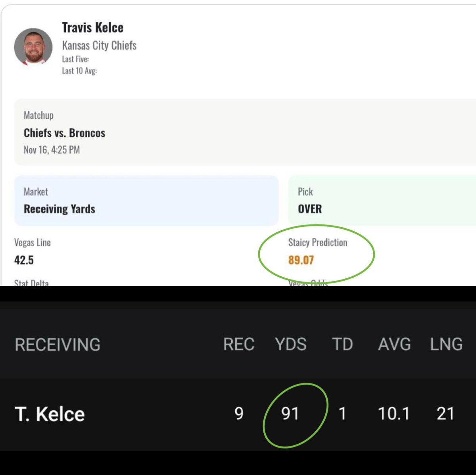Click the Nov 16, 4:25 PM game time
The height and width of the screenshot is (475, 476).
(52, 150)
